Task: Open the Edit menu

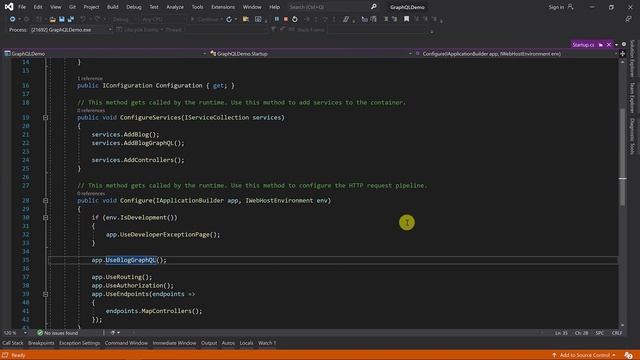Action: coord(38,7)
